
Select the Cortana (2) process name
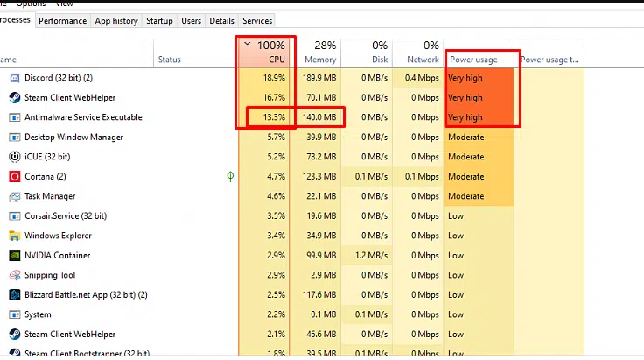pos(45,177)
